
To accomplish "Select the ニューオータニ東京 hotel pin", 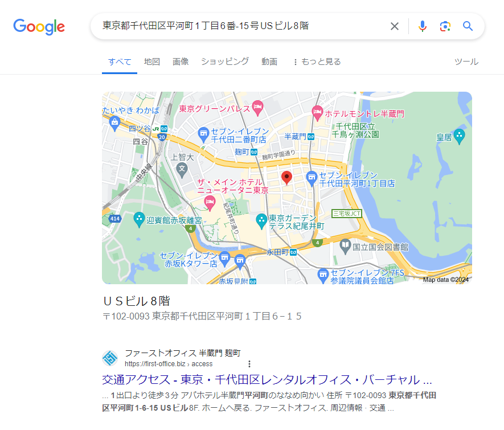I will 210,202.
